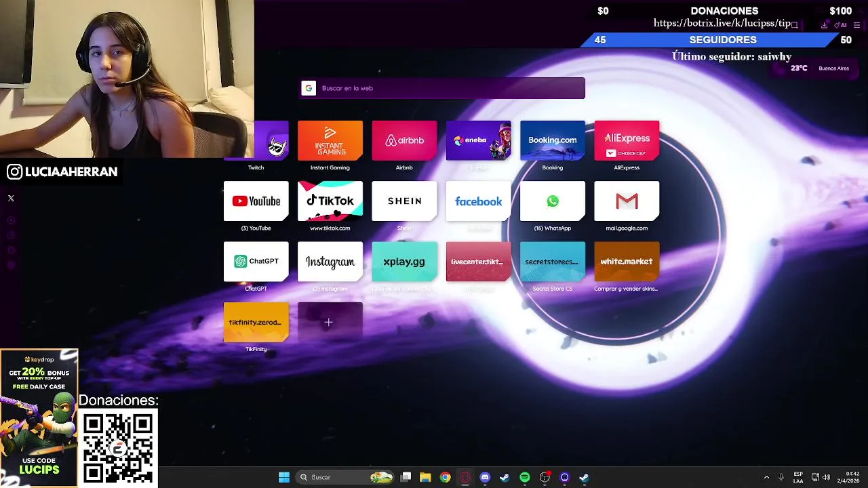
Task: Open the X (Twitter) sidebar icon
Action: pos(11,198)
